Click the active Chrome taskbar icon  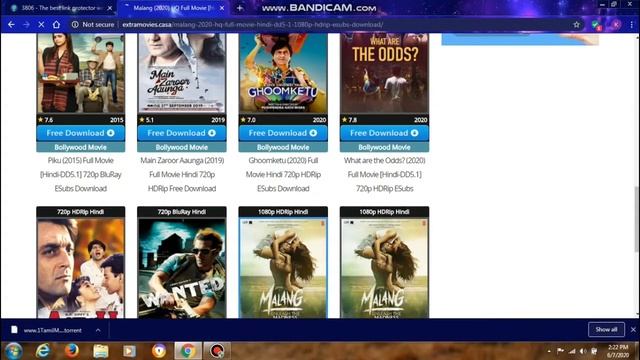[188, 351]
